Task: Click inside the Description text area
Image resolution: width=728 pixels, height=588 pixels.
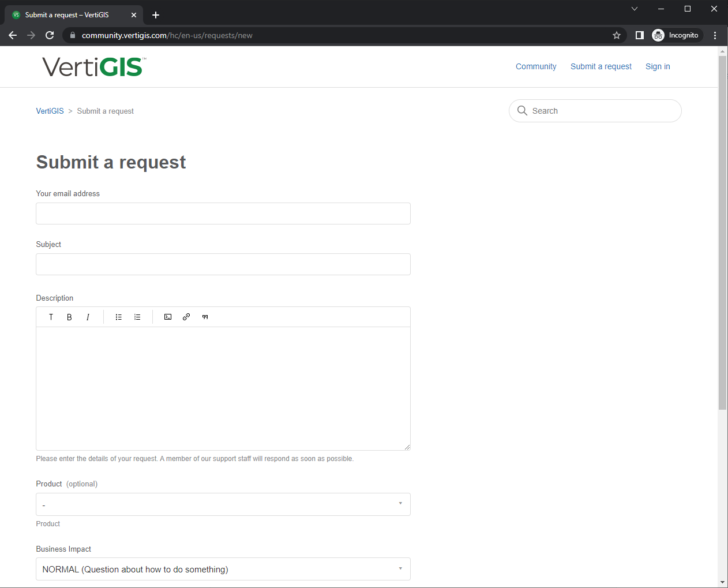Action: click(x=223, y=388)
